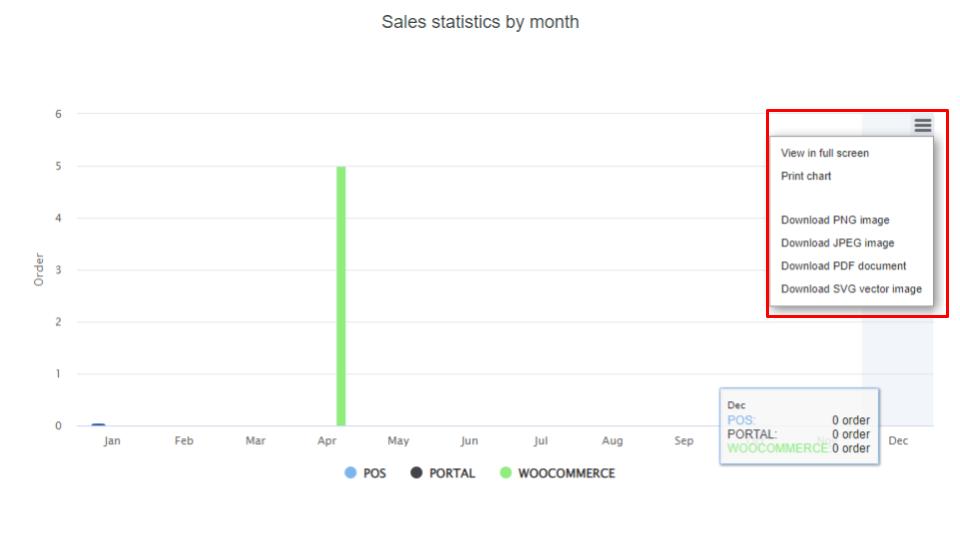960x540 pixels.
Task: Click the Sales statistics by month title
Action: click(x=480, y=22)
